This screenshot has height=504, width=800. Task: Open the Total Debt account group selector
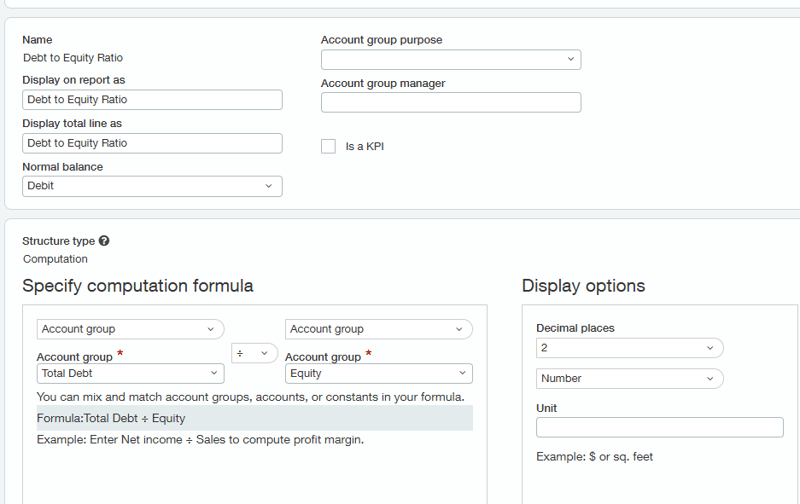pyautogui.click(x=130, y=373)
